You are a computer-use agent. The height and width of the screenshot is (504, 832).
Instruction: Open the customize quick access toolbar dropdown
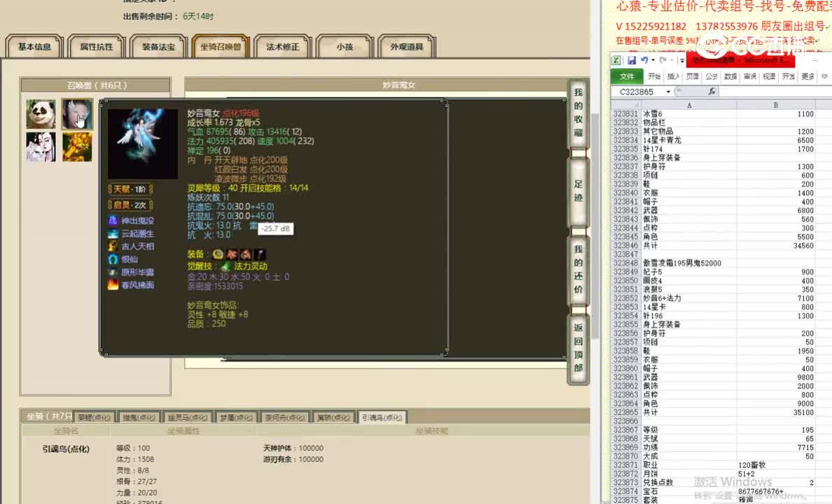point(682,60)
